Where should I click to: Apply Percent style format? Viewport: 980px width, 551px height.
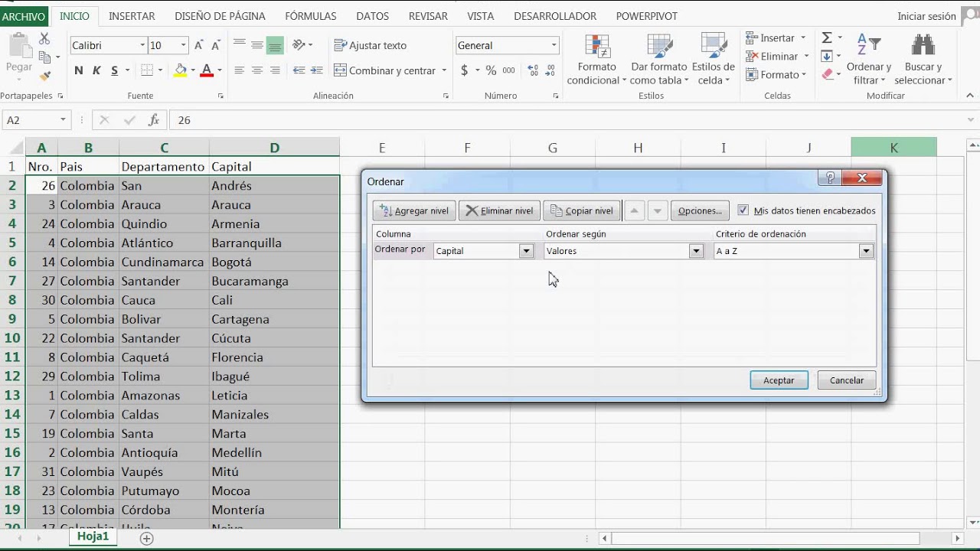491,70
